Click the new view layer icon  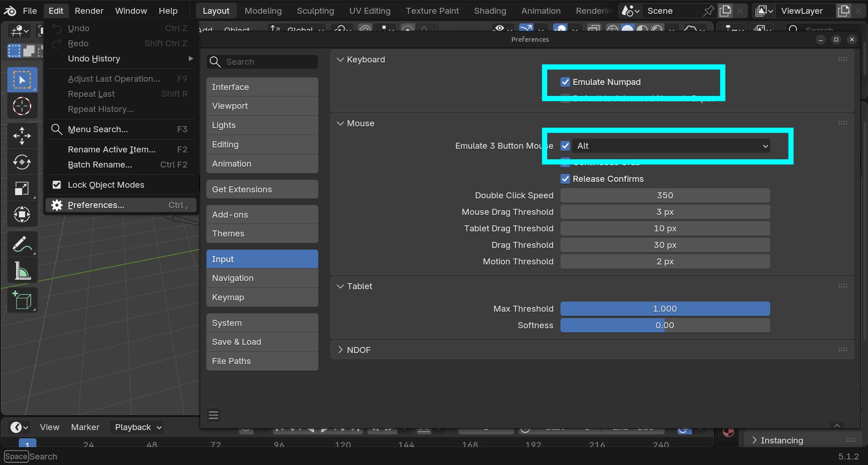tap(844, 11)
